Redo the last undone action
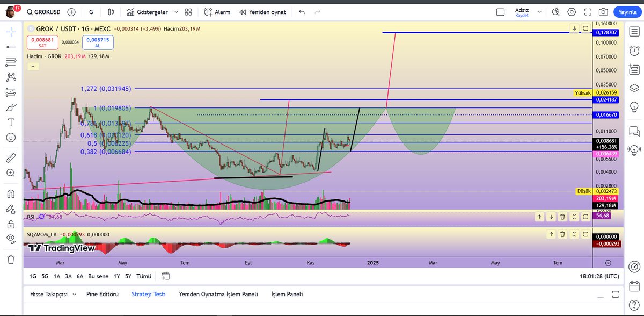The height and width of the screenshot is (316, 644). click(x=318, y=12)
